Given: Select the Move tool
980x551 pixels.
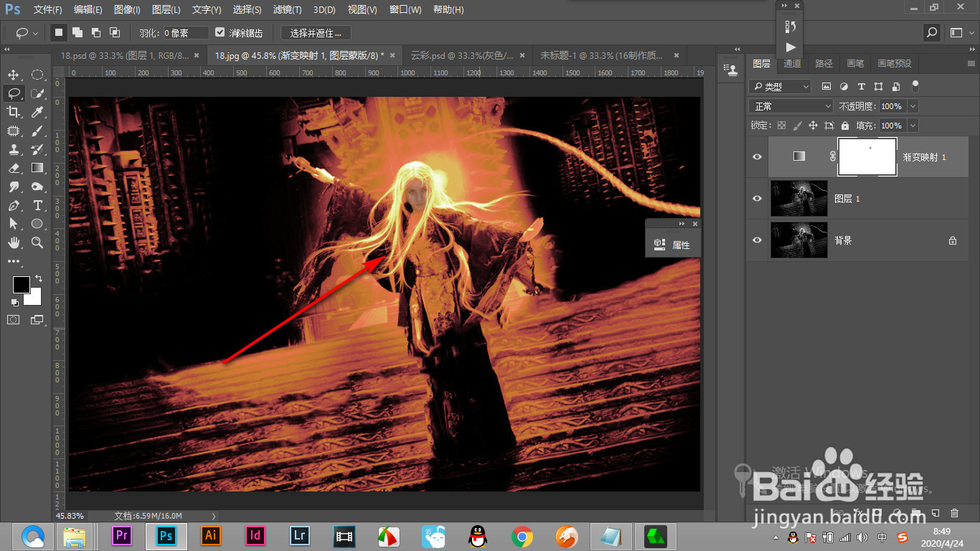Looking at the screenshot, I should tap(14, 75).
